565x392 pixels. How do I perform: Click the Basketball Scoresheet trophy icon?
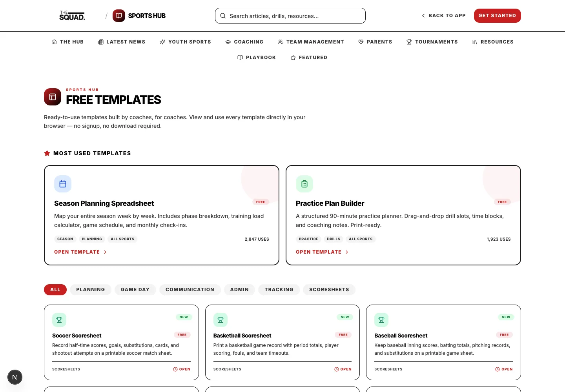221,320
